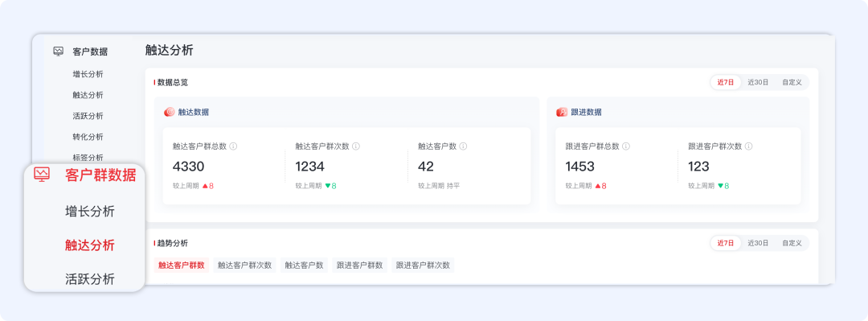The width and height of the screenshot is (868, 321).
Task: Open 增长分析 in small sidebar list
Action: point(88,74)
